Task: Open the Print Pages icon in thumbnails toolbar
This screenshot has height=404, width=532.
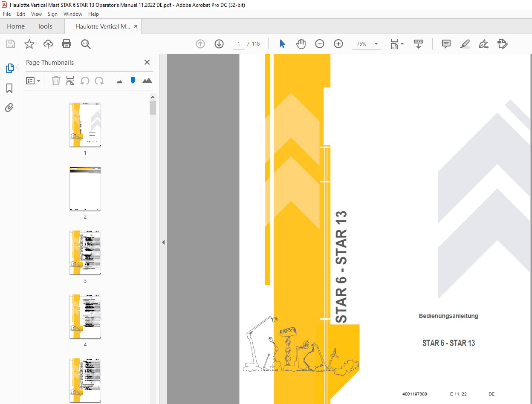Action: click(70, 81)
